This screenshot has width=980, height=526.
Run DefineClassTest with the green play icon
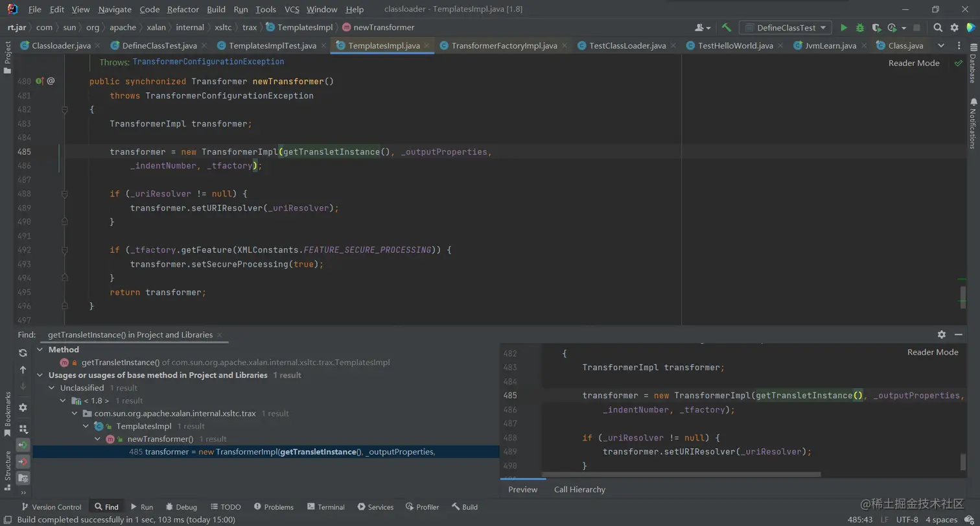[x=844, y=28]
